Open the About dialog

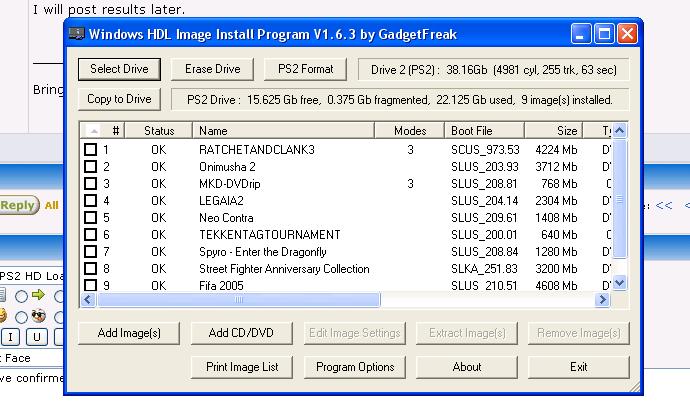coord(467,367)
